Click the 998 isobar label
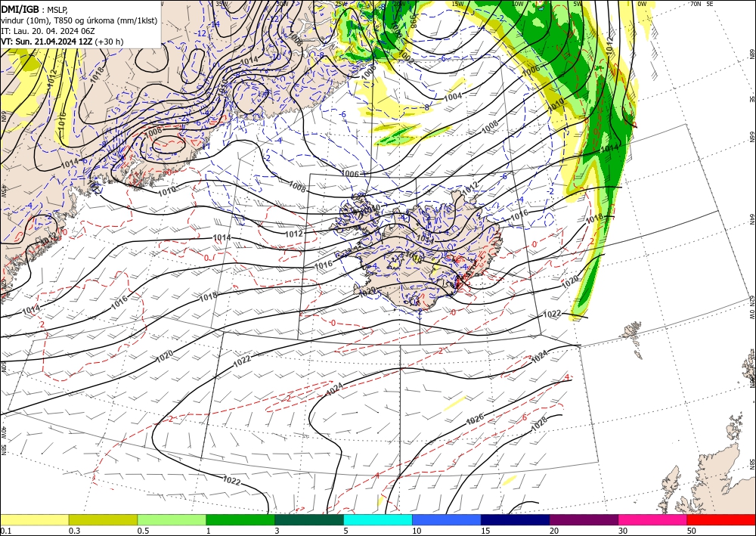This screenshot has width=756, height=536. (x=414, y=20)
